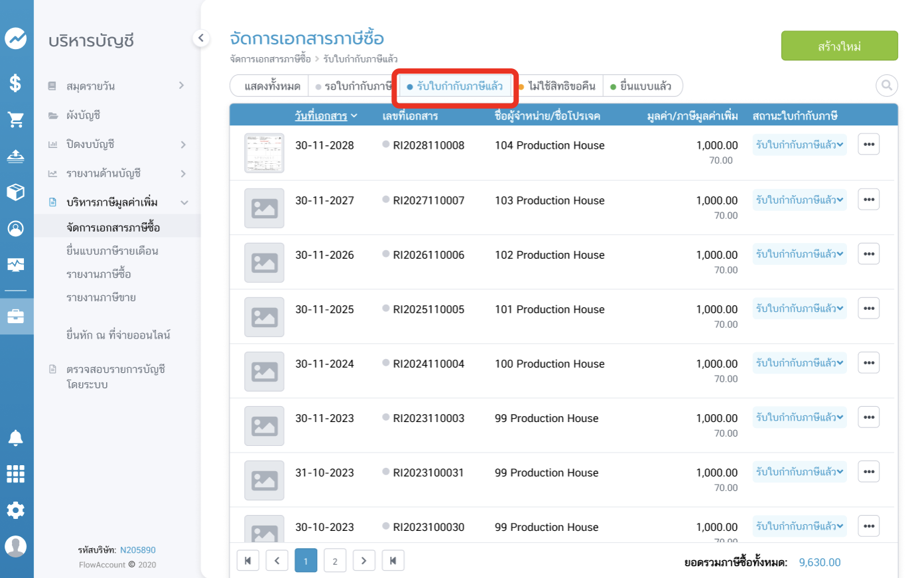Open the dollar sign income icon
The width and height of the screenshot is (924, 578).
pyautogui.click(x=16, y=83)
